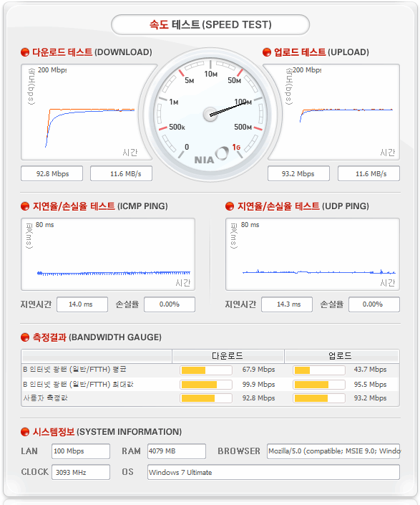Viewport: 420px width, 505px height.
Task: Click the red bullet beside BANDWIDTH GAUGE heading
Action: 25,337
